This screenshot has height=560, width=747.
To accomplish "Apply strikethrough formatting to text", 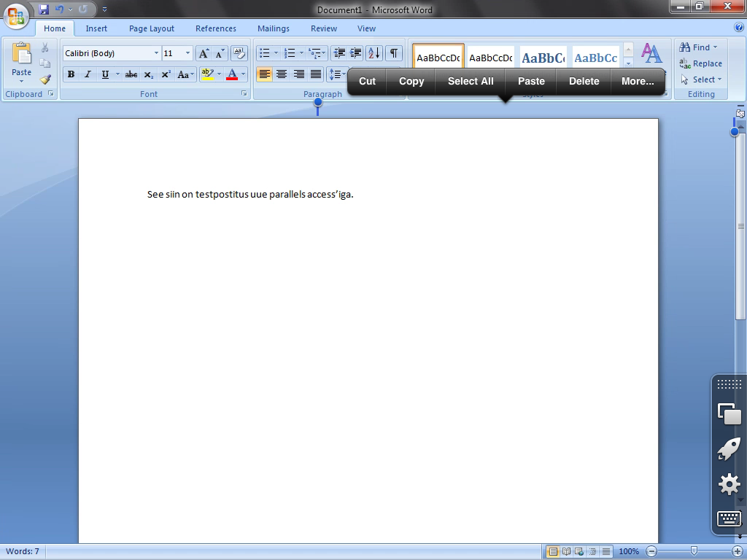I will [x=131, y=74].
